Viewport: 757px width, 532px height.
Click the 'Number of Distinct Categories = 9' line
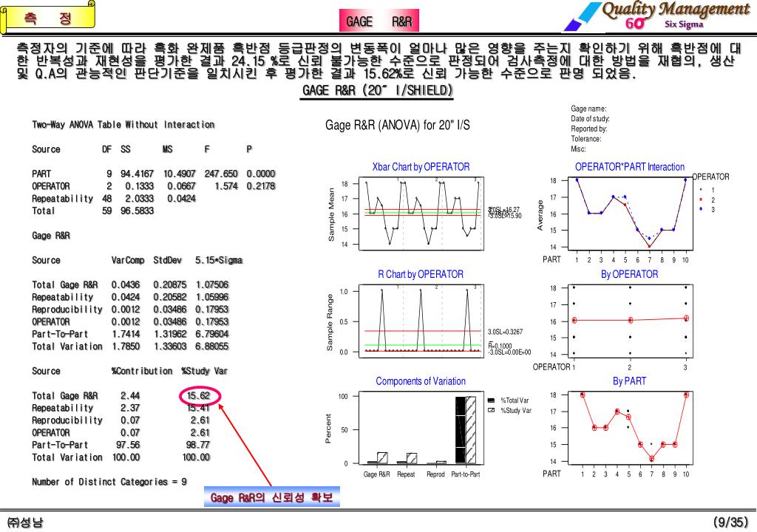109,482
